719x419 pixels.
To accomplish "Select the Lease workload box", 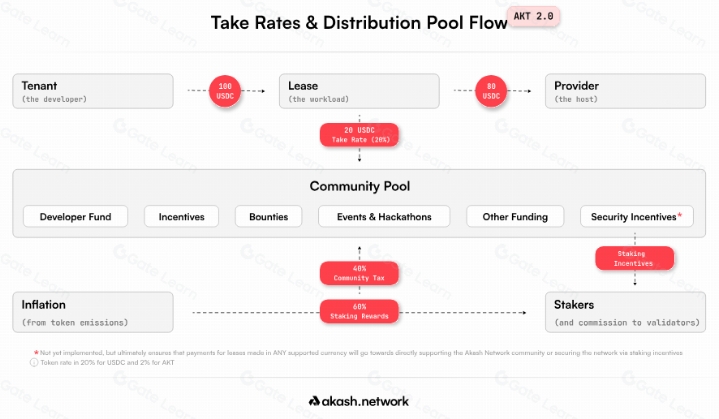I will [359, 91].
